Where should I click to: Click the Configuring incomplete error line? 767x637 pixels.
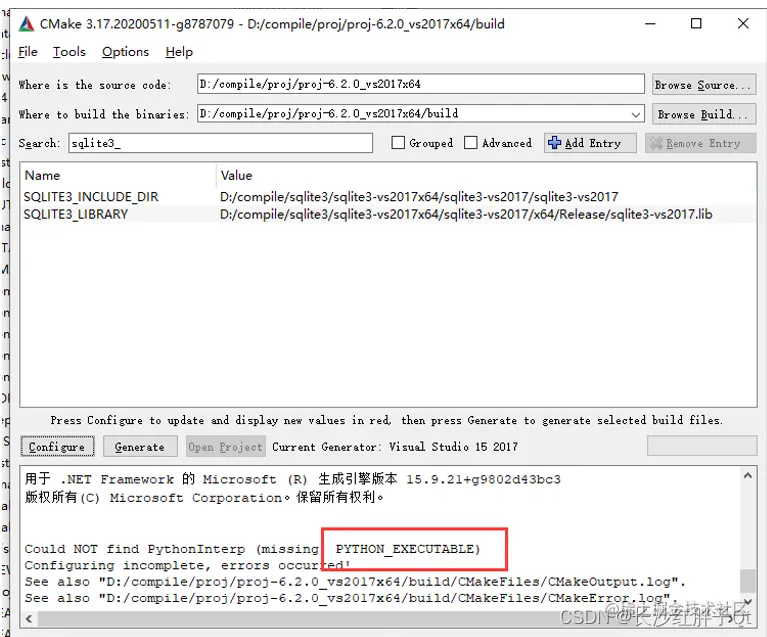pyautogui.click(x=188, y=565)
